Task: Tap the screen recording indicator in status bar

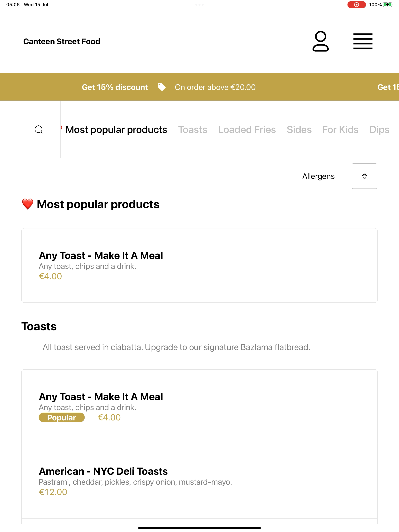Action: pyautogui.click(x=356, y=4)
